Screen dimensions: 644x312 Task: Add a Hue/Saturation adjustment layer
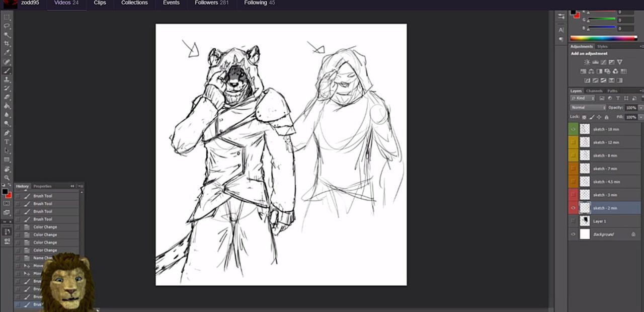point(583,71)
